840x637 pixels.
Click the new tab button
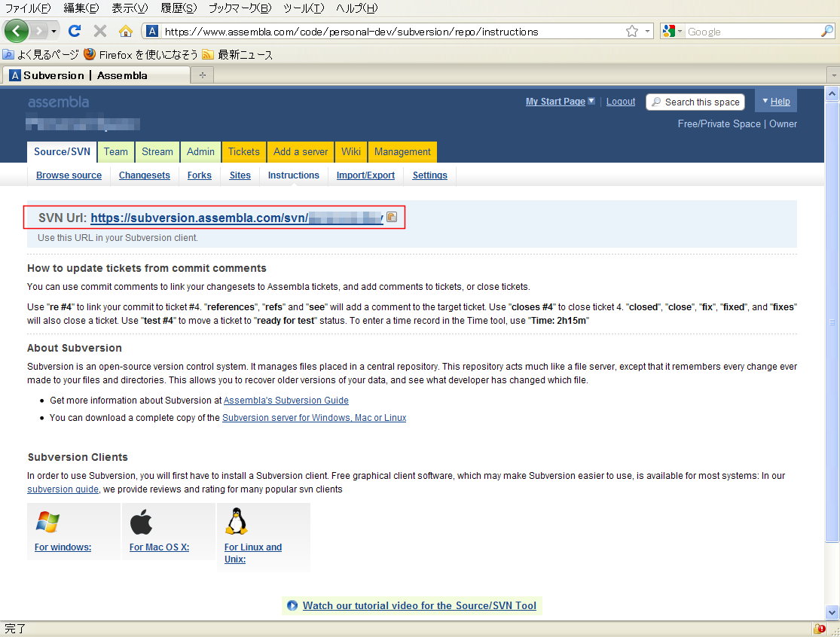[202, 75]
